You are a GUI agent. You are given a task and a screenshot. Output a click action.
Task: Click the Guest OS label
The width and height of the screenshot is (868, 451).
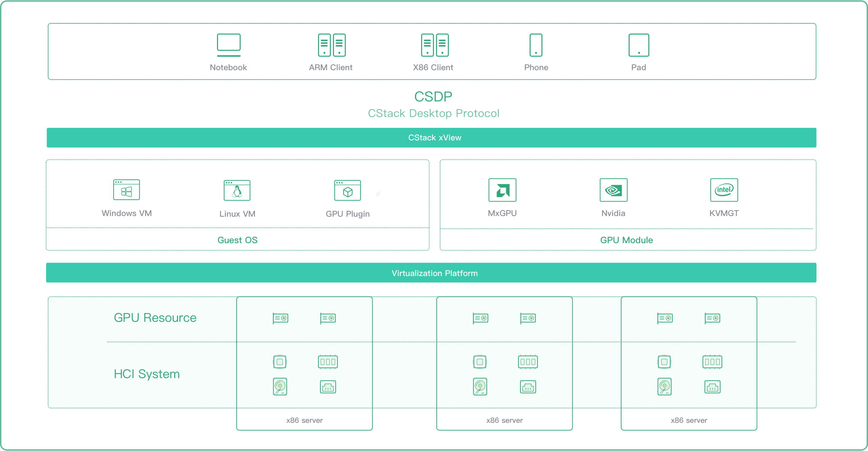coord(237,240)
